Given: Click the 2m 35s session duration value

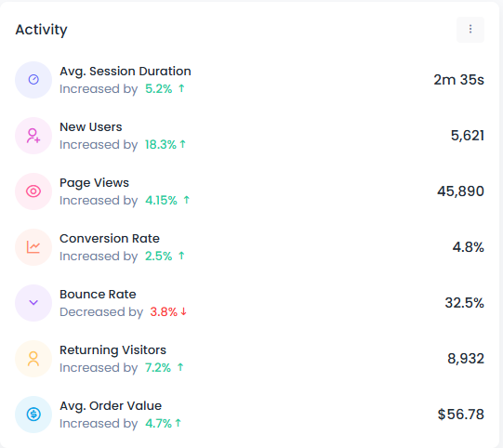Looking at the screenshot, I should coord(458,80).
